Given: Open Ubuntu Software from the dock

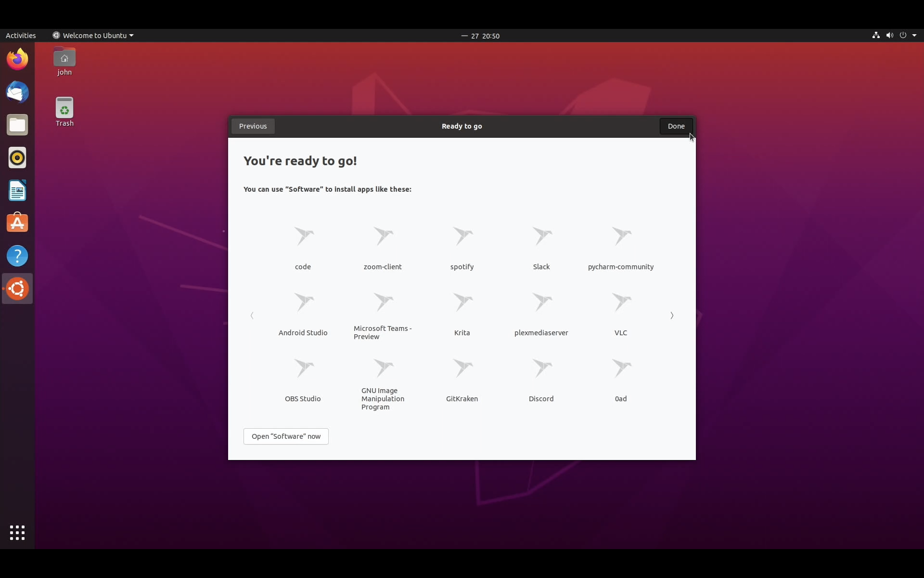Looking at the screenshot, I should [x=17, y=223].
